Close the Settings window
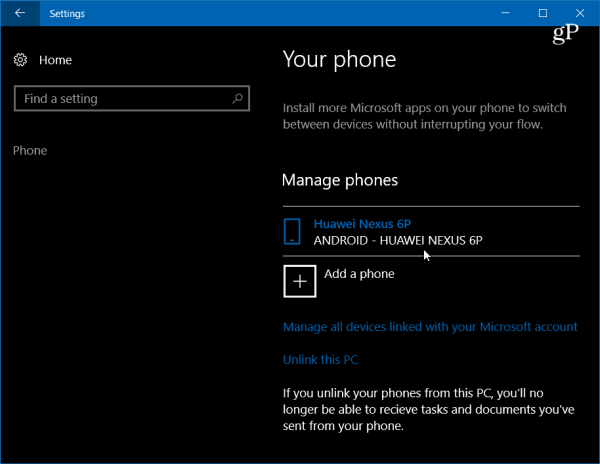The image size is (600, 464). [x=580, y=13]
